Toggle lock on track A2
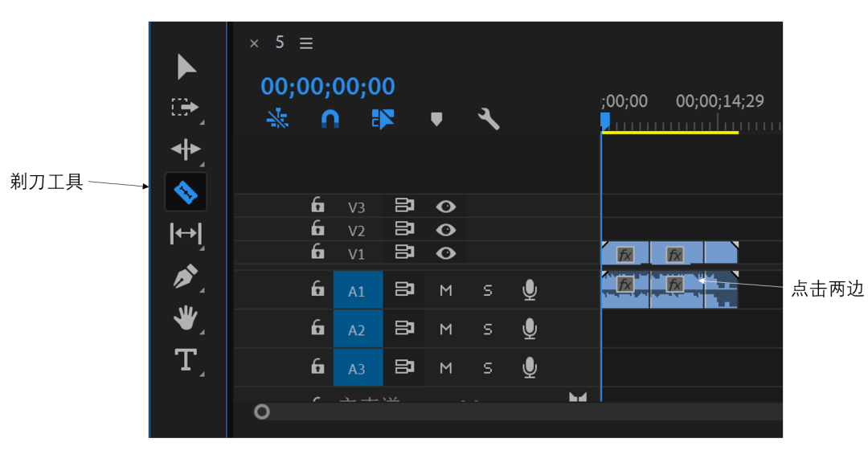 click(317, 327)
